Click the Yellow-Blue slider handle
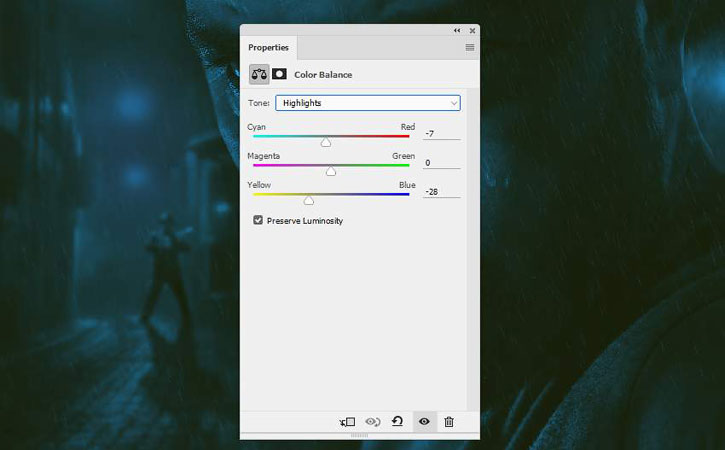The width and height of the screenshot is (725, 450). 308,200
